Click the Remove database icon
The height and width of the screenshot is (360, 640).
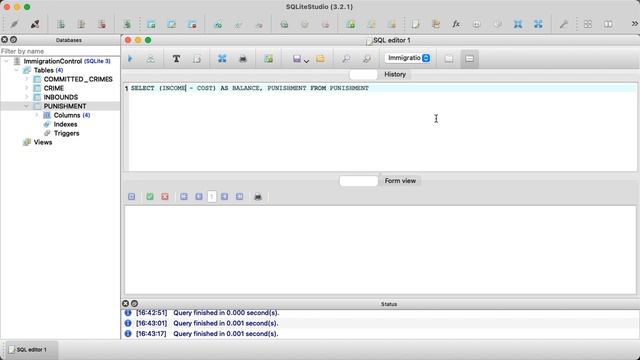102,24
